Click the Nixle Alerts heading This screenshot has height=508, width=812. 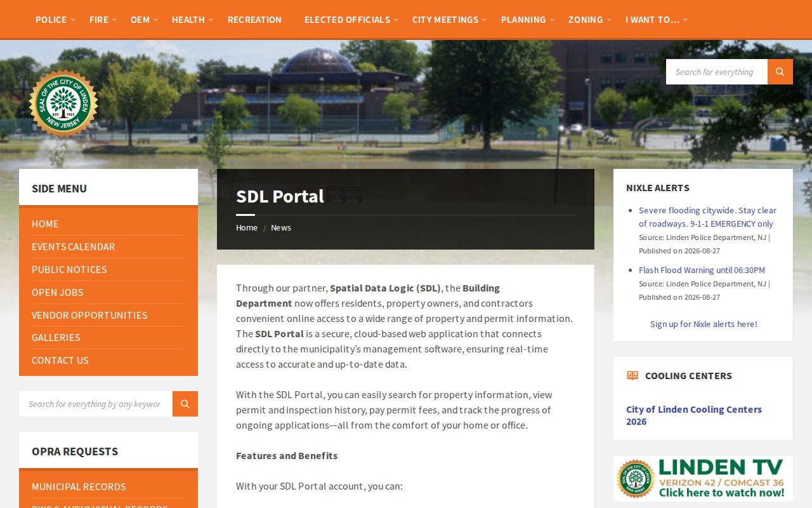[658, 188]
